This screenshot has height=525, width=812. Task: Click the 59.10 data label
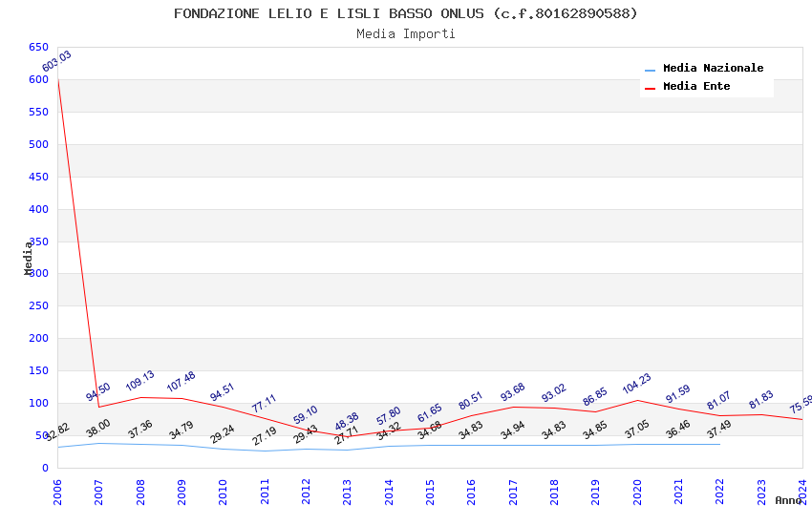305,415
